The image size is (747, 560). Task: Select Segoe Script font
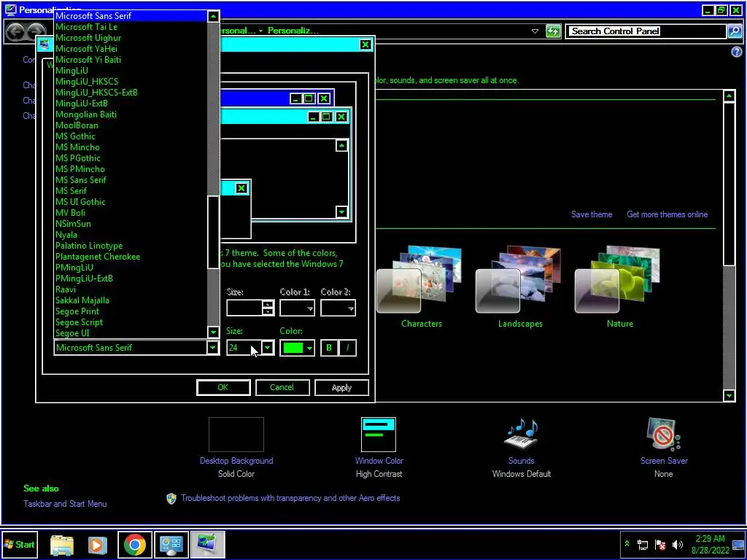[x=79, y=322]
